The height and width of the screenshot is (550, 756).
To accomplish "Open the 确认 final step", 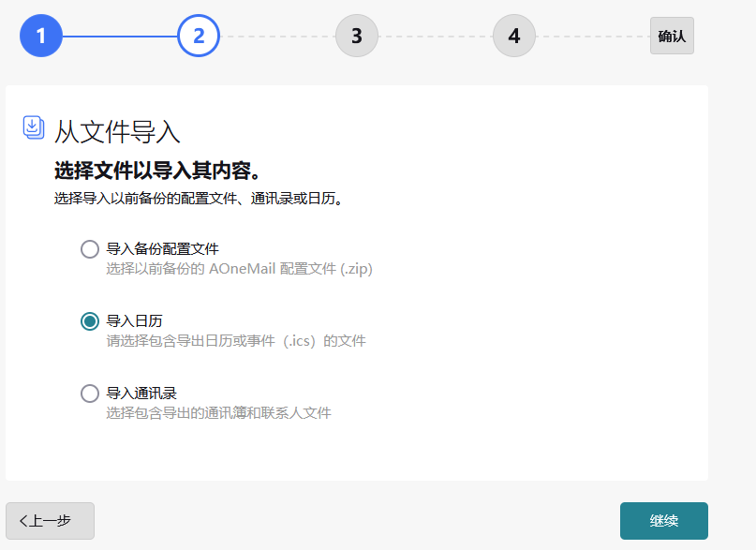I will 672,36.
